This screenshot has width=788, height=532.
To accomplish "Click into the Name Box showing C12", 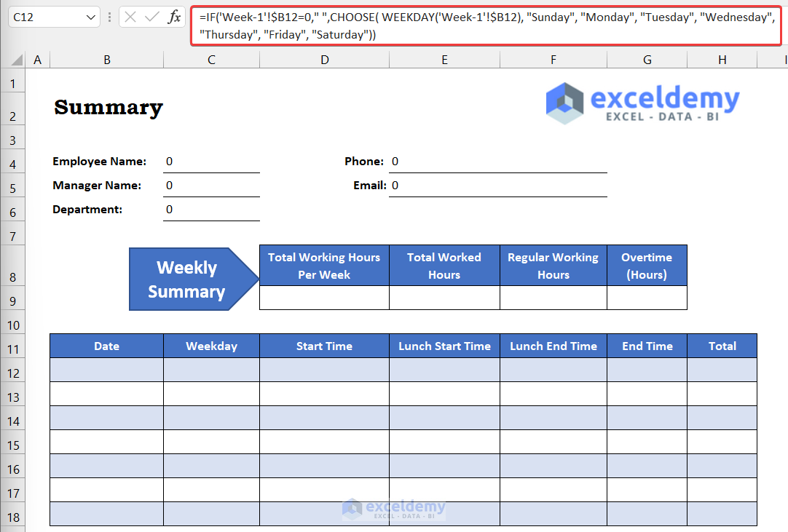I will pos(46,17).
